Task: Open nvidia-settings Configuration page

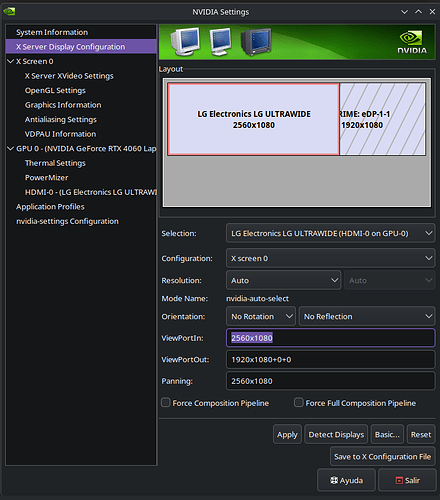Action: pyautogui.click(x=67, y=221)
